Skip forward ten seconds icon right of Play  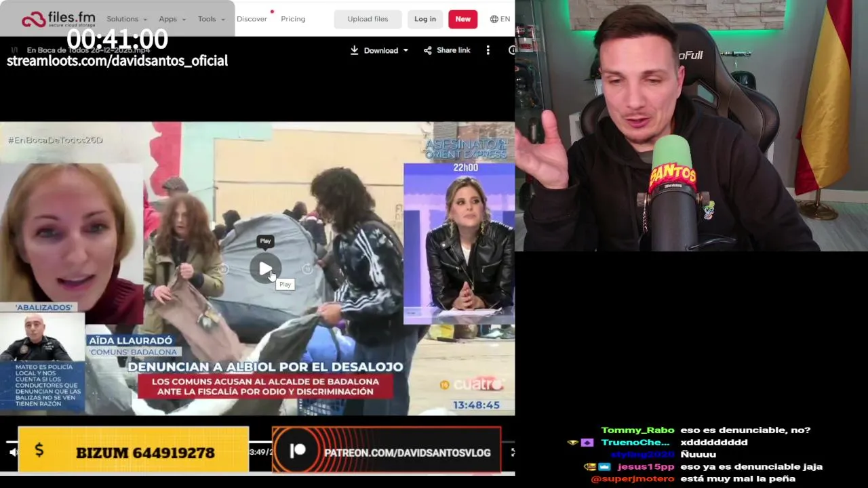coord(307,269)
